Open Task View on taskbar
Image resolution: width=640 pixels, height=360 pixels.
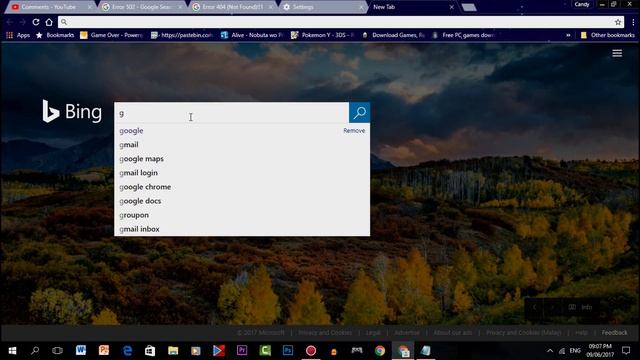pos(58,351)
